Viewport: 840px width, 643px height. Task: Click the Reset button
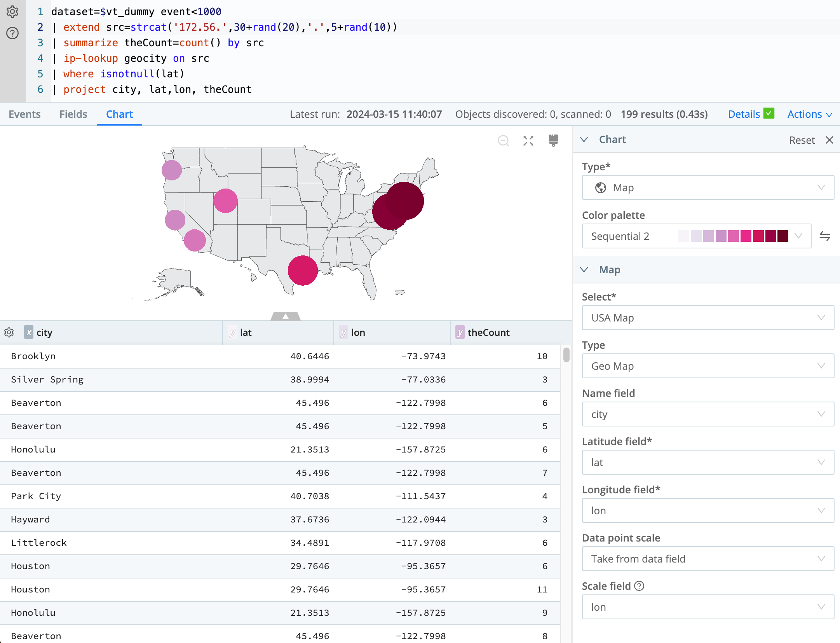point(802,140)
